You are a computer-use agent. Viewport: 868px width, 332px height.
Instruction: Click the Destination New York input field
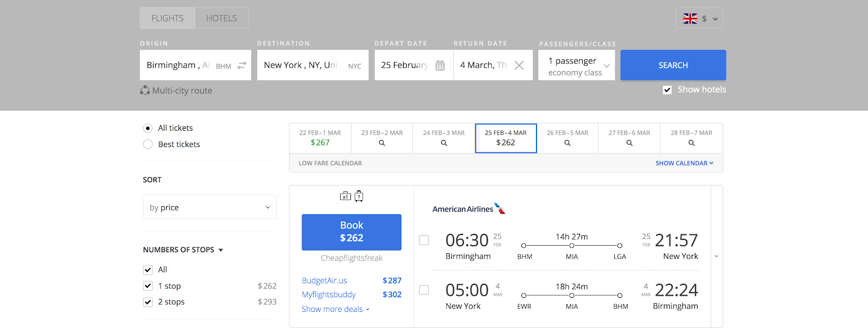(x=301, y=65)
